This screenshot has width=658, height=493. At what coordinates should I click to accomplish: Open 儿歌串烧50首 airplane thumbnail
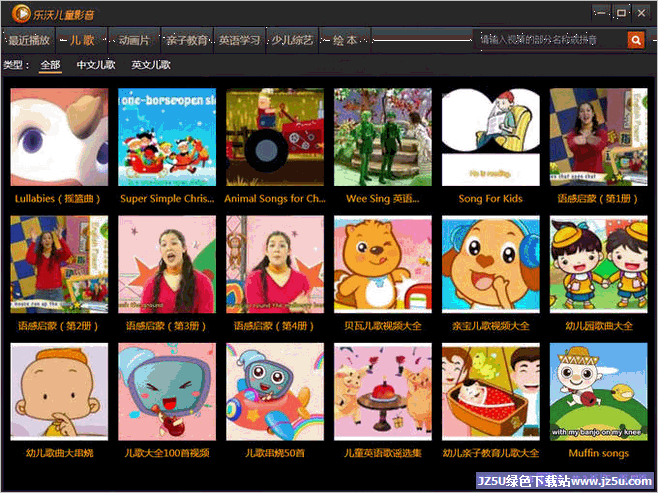[275, 392]
